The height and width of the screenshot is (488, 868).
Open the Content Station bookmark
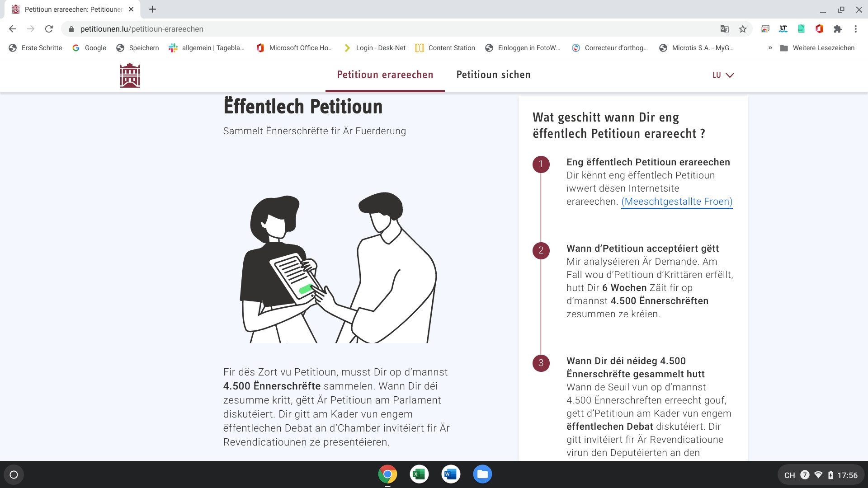[445, 48]
